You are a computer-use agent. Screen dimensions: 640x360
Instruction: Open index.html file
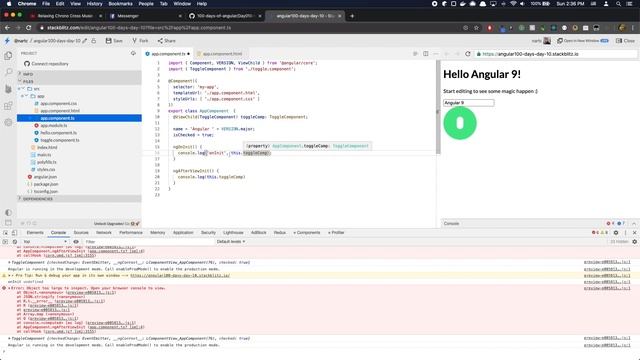tap(47, 147)
